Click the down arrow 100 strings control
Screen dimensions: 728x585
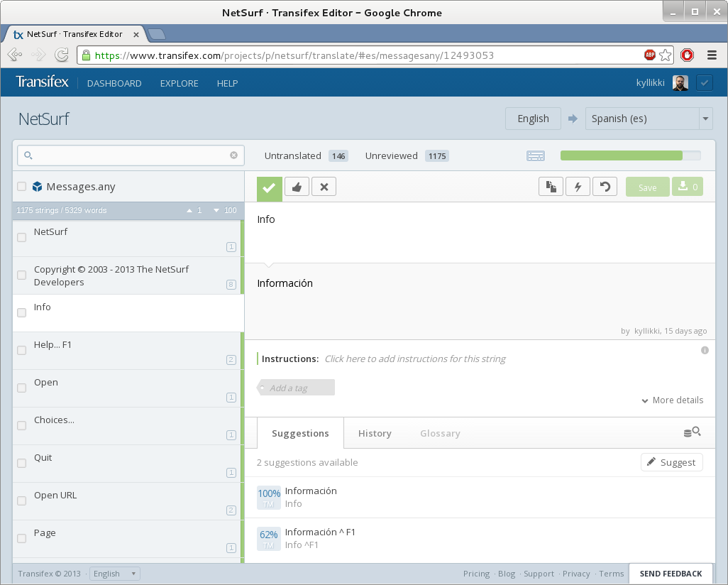pyautogui.click(x=225, y=210)
